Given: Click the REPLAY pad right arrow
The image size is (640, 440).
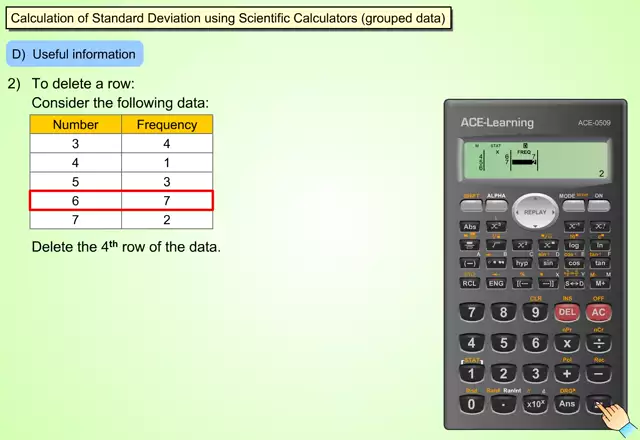Looking at the screenshot, I should click(x=553, y=212).
